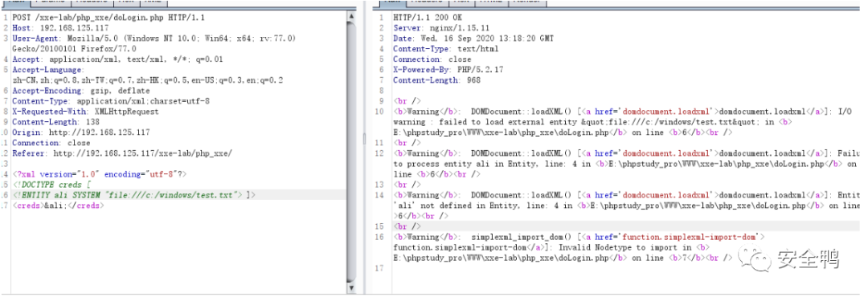Click the request Connection: close line
The width and height of the screenshot is (868, 297).
[x=51, y=143]
